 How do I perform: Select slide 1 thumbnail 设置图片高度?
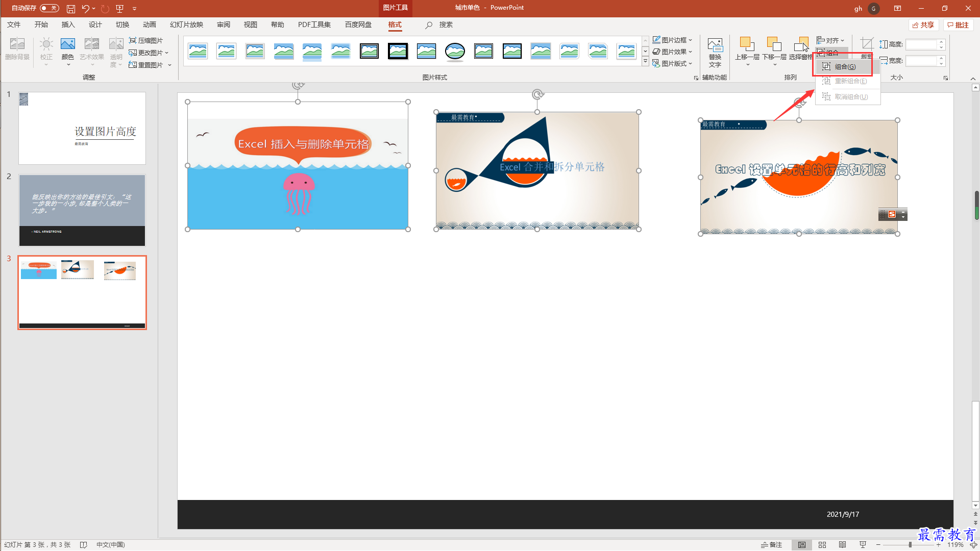(x=82, y=128)
